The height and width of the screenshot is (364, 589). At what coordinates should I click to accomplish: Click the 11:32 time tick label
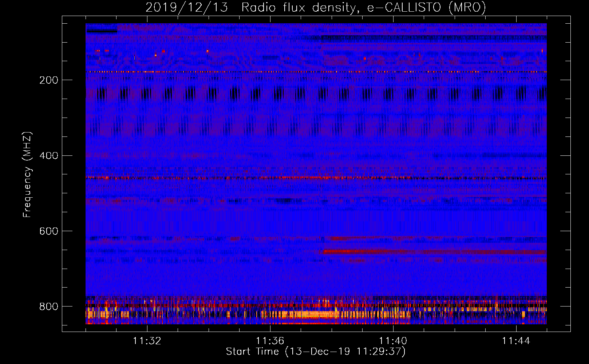click(147, 341)
